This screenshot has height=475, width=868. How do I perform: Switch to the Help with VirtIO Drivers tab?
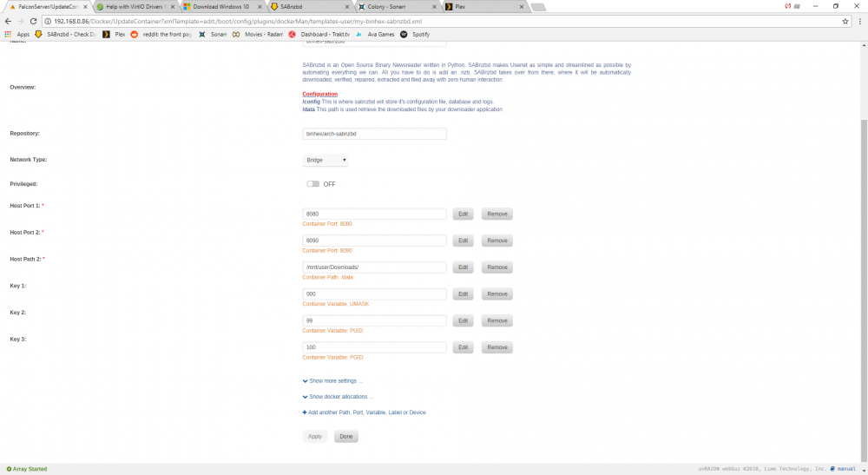tap(135, 7)
